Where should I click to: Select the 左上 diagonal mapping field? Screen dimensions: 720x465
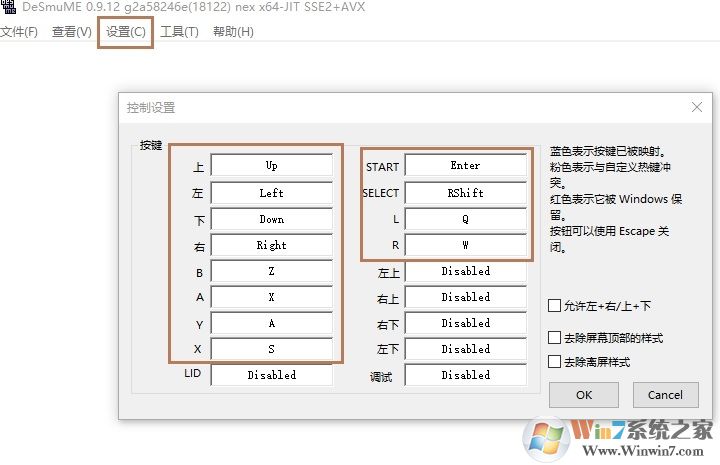point(466,271)
